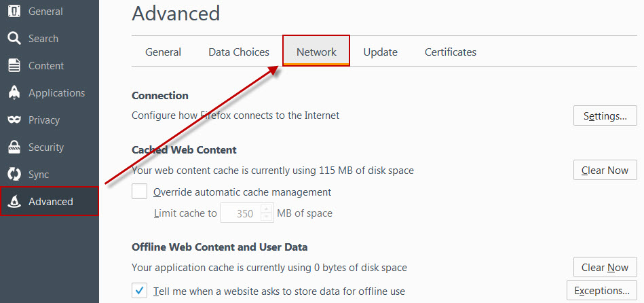
Task: Click the Security padlock icon
Action: pos(14,147)
